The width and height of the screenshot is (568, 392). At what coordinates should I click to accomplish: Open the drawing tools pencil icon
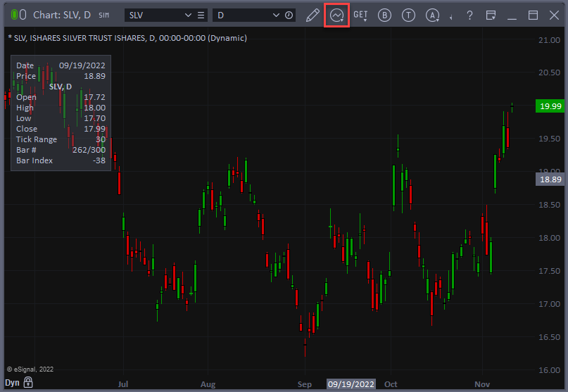[313, 15]
